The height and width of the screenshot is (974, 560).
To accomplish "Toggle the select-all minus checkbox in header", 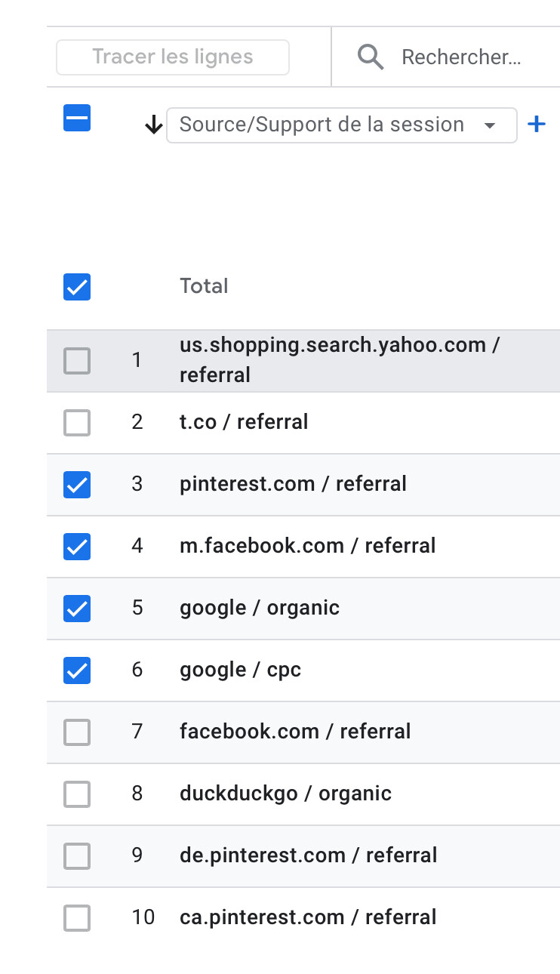I will (77, 118).
